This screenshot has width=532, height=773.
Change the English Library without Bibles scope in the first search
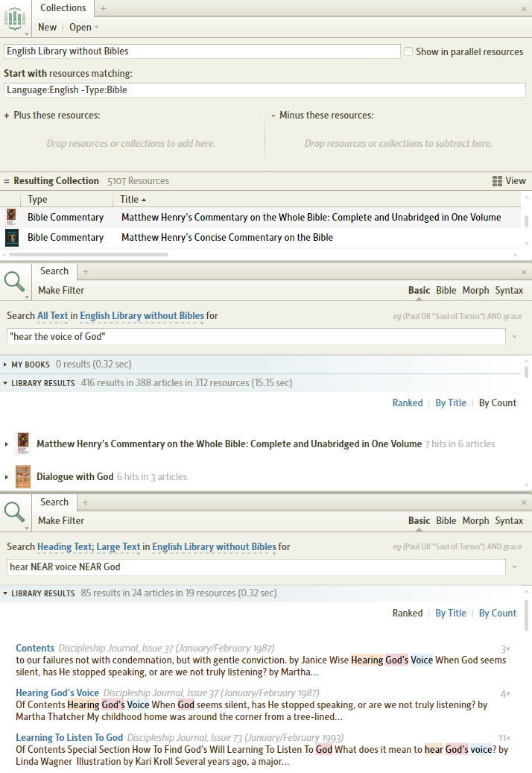tap(142, 315)
